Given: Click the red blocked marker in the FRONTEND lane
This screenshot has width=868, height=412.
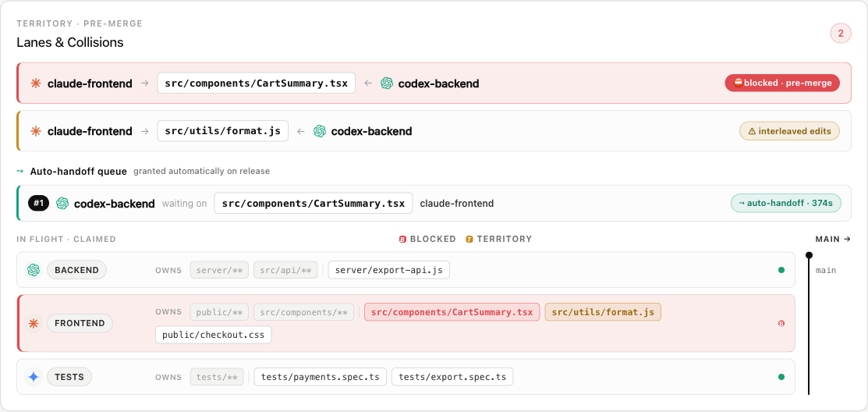Looking at the screenshot, I should (x=781, y=323).
